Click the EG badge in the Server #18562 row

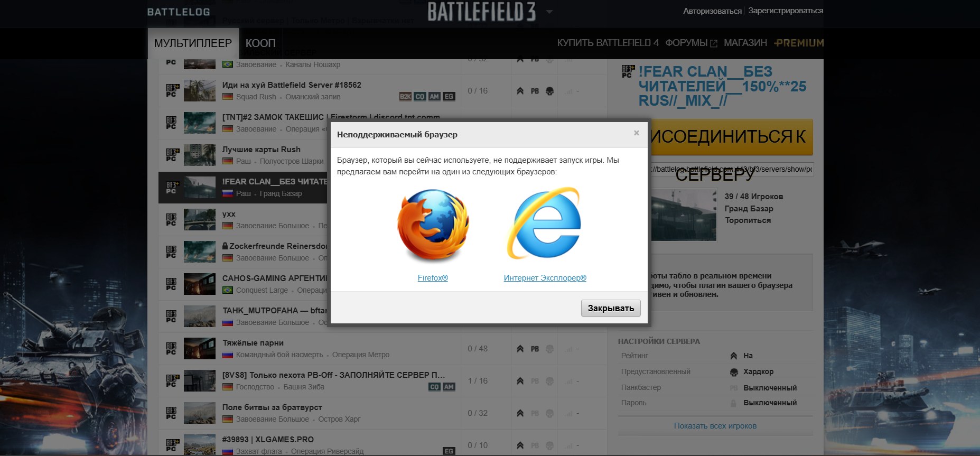coord(449,97)
